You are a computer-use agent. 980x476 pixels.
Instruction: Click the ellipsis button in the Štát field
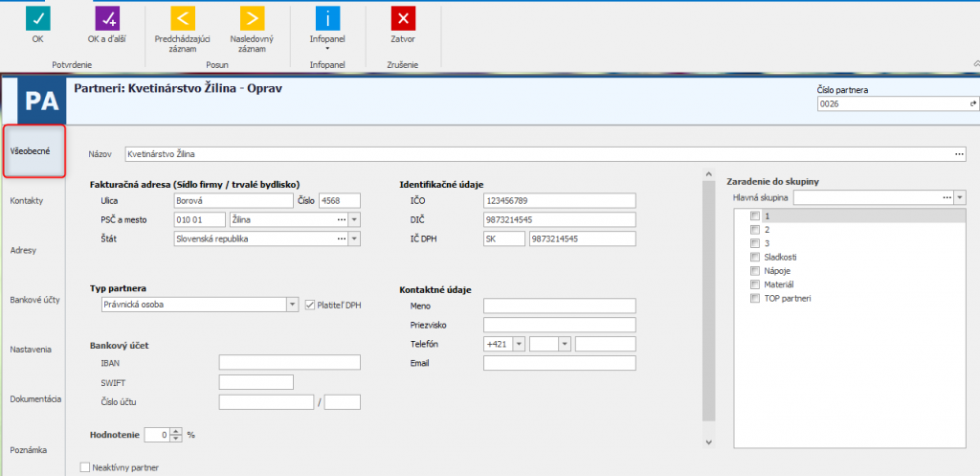[342, 238]
